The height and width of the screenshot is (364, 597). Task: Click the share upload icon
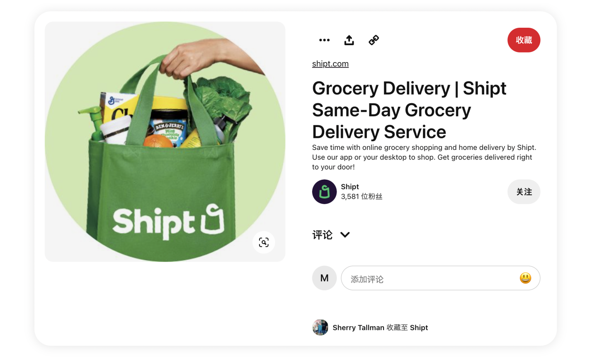(349, 40)
